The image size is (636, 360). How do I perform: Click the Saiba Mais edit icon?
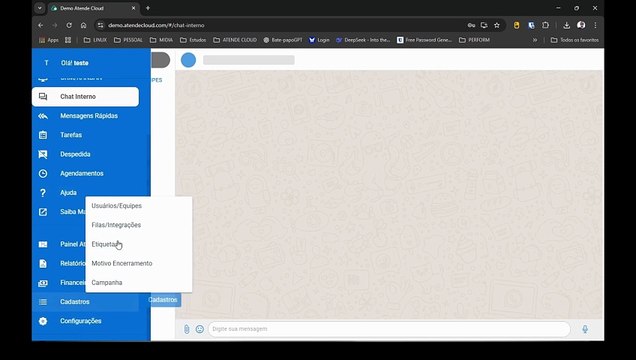43,212
